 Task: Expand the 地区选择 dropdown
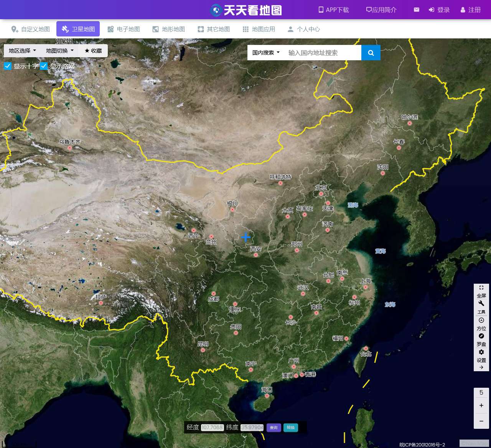click(x=22, y=51)
